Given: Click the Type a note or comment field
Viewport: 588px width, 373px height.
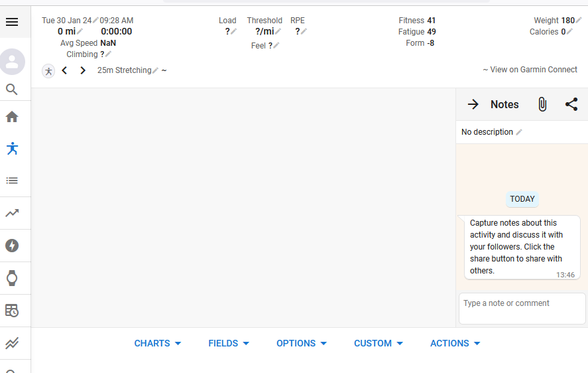Looking at the screenshot, I should [x=522, y=309].
